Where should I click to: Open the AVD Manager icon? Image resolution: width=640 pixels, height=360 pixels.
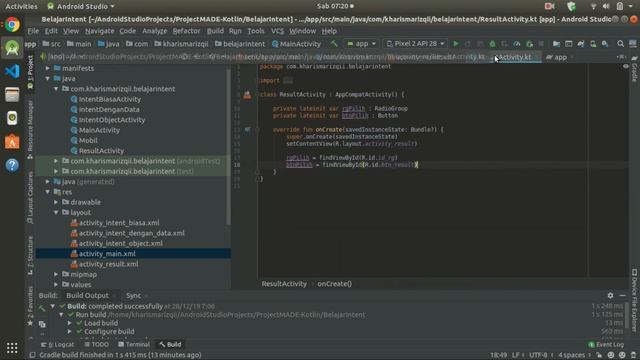593,44
